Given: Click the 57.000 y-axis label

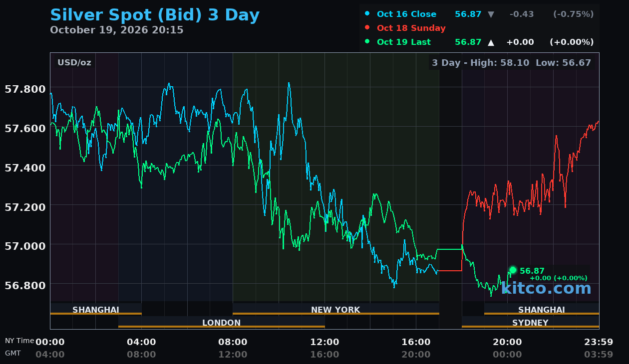Looking at the screenshot, I should coord(25,245).
